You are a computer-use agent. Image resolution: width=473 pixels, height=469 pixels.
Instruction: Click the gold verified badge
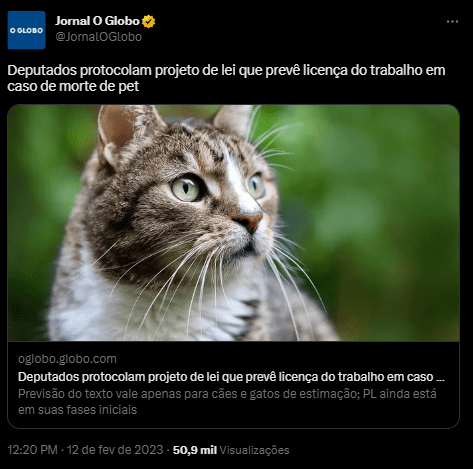pyautogui.click(x=148, y=21)
